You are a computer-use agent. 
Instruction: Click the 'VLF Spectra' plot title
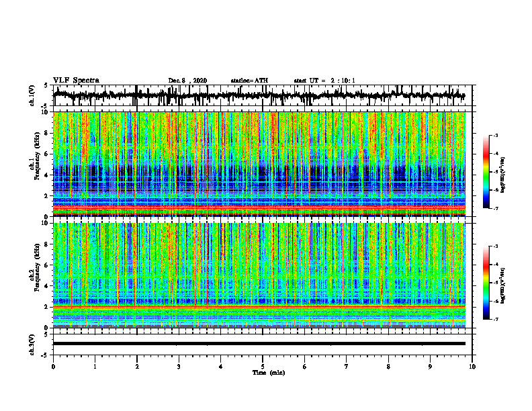pyautogui.click(x=76, y=81)
